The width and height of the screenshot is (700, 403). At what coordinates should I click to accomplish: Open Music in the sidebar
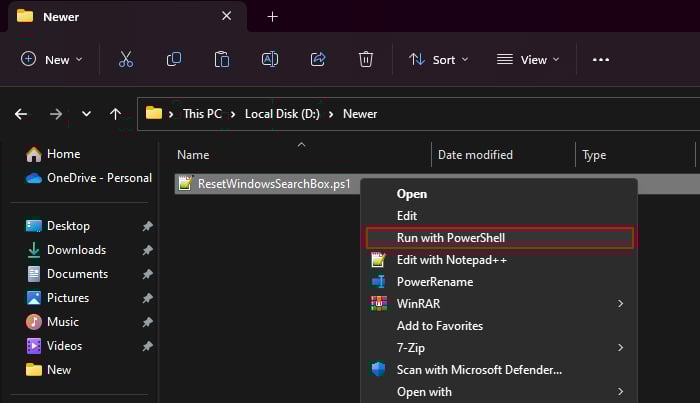pos(52,322)
